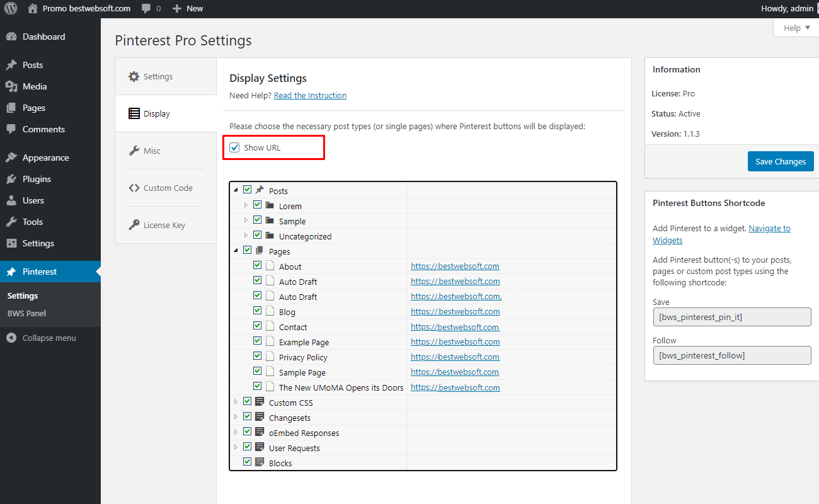The width and height of the screenshot is (819, 504).
Task: Click the bws_pinterest_pin_it shortcode field
Action: [x=732, y=317]
